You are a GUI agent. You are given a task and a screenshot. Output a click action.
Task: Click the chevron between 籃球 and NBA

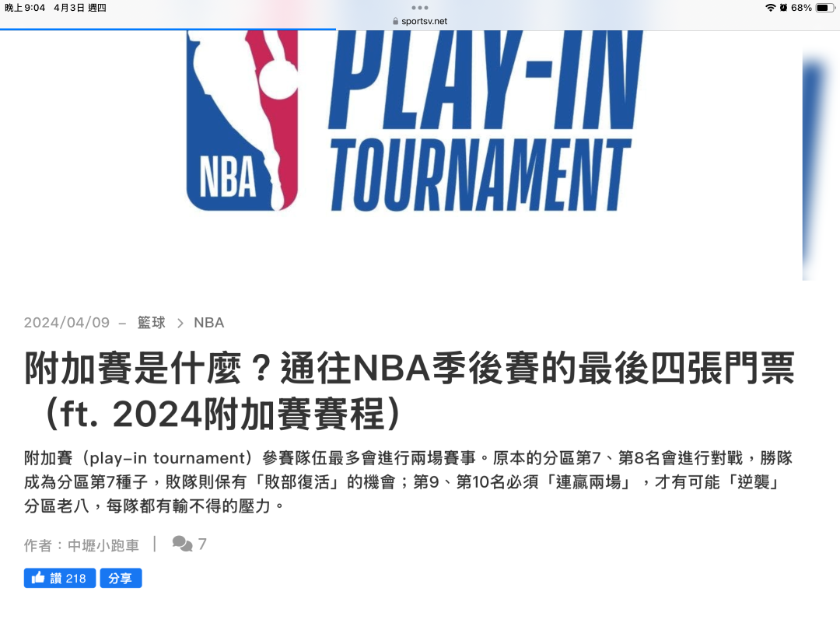coord(180,323)
